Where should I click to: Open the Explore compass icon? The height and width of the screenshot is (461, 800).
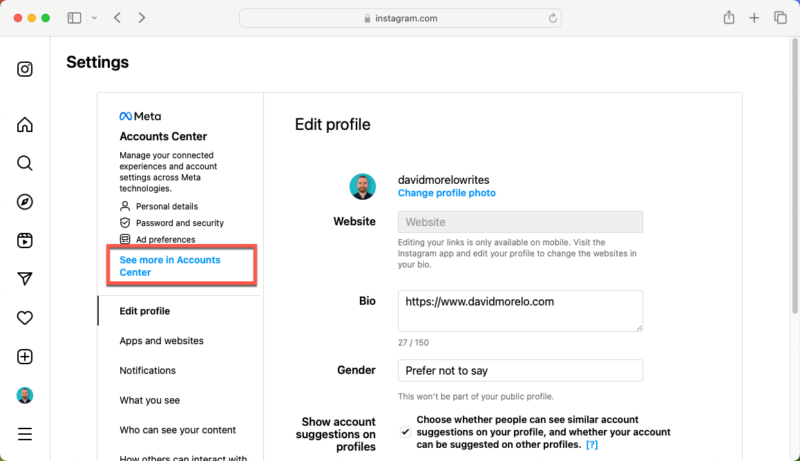pos(24,202)
